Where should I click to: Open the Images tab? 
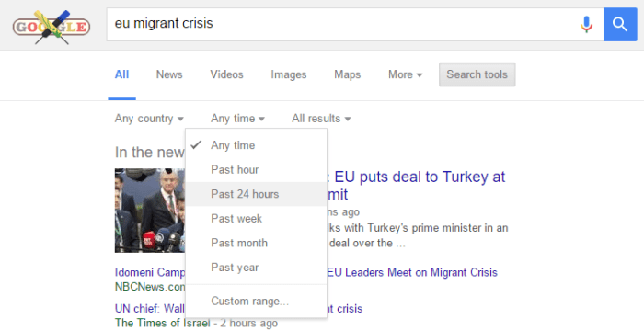click(x=289, y=74)
